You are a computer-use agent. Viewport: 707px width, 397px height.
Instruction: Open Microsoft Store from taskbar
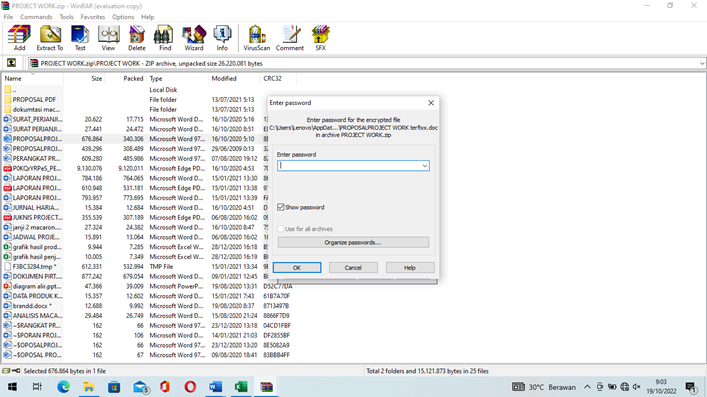pos(114,387)
